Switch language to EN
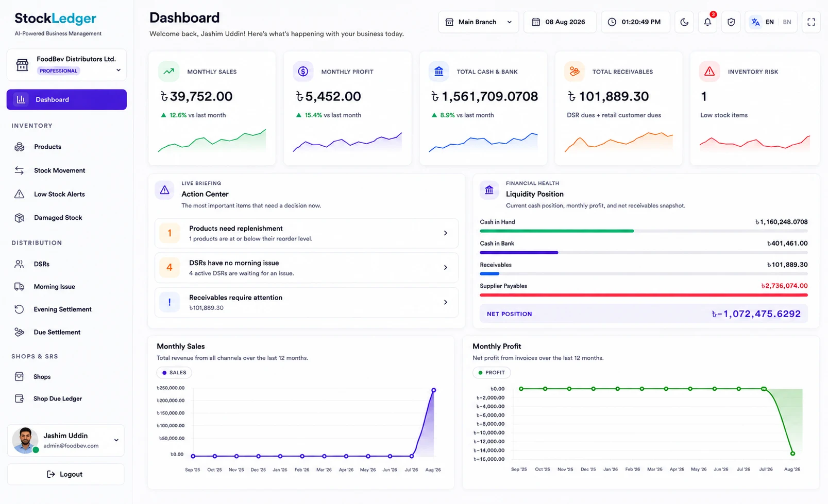The height and width of the screenshot is (504, 828). pyautogui.click(x=769, y=22)
